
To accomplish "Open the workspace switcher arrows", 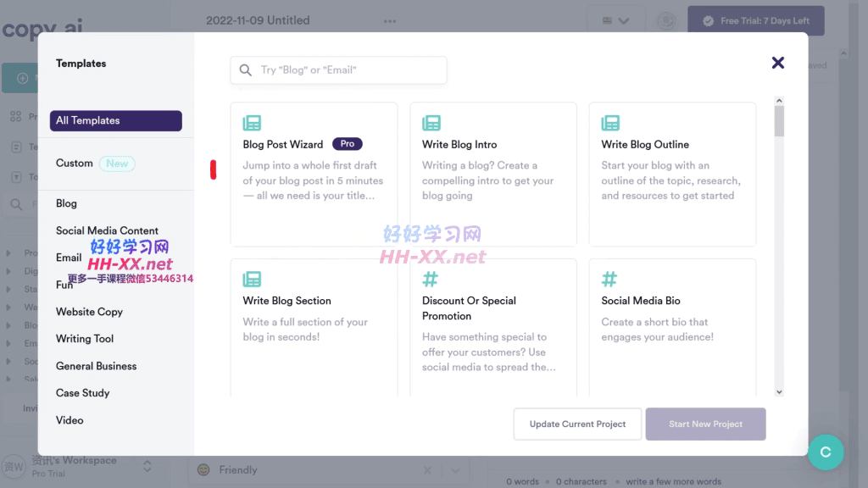I will (147, 466).
